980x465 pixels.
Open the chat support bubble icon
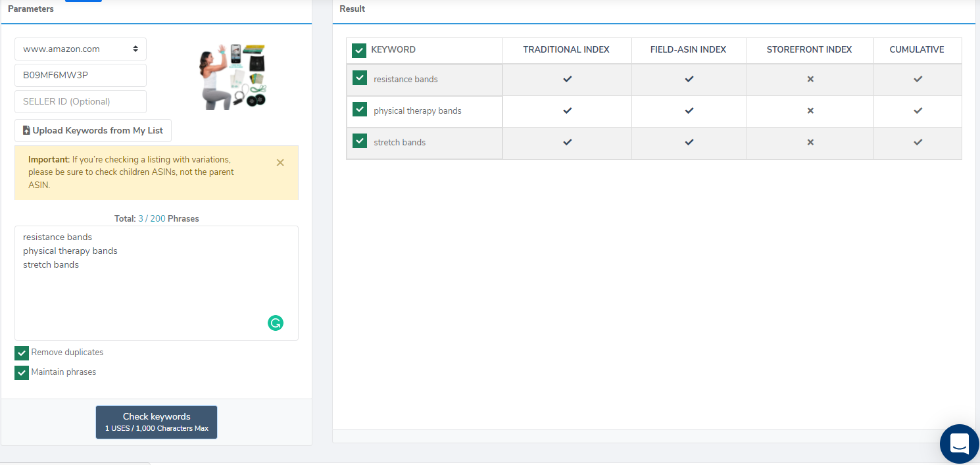[960, 444]
